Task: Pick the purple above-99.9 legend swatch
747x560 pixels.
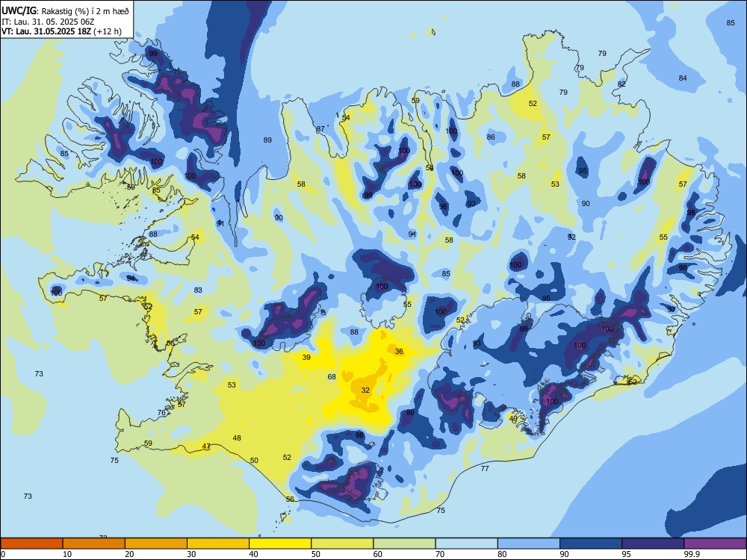Action: [x=715, y=544]
